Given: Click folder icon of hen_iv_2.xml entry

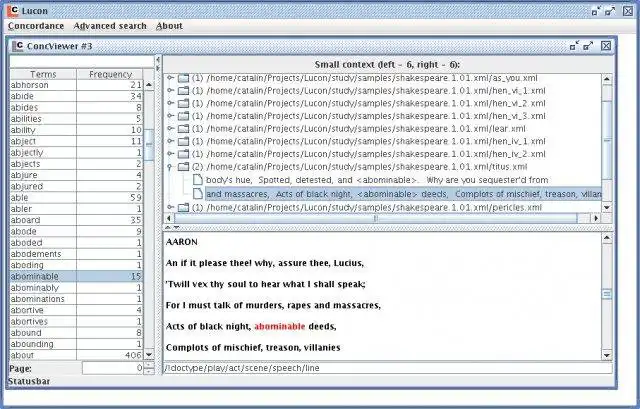Looking at the screenshot, I should 184,153.
